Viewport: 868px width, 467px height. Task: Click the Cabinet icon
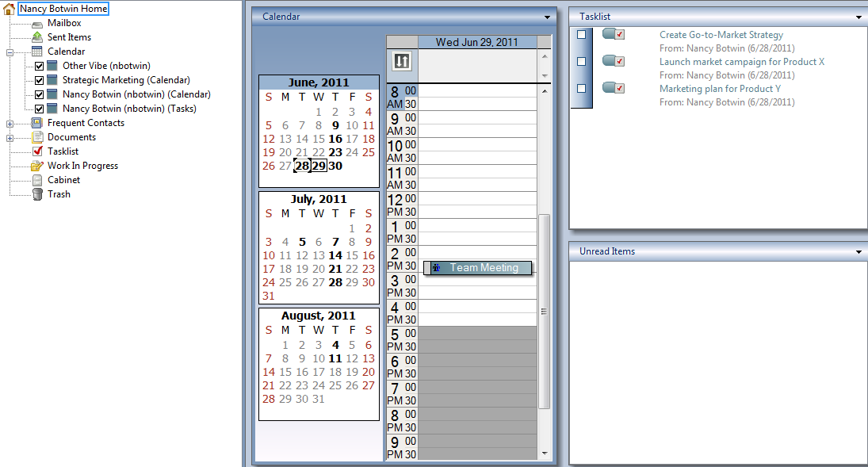point(37,180)
